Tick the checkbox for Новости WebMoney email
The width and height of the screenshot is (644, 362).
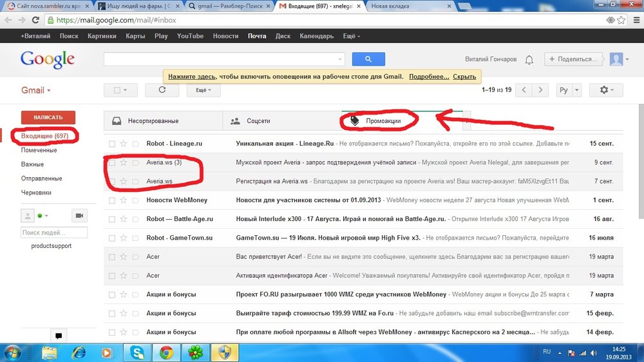(x=112, y=200)
